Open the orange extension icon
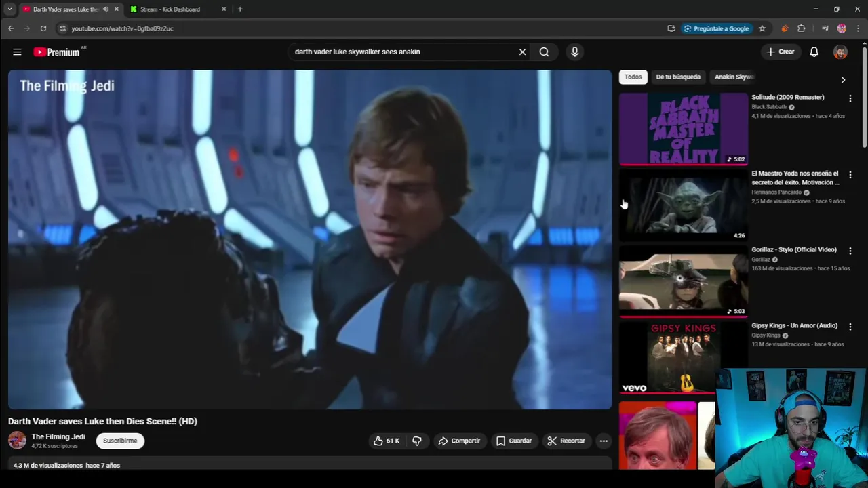Viewport: 868px width, 488px height. click(x=785, y=28)
